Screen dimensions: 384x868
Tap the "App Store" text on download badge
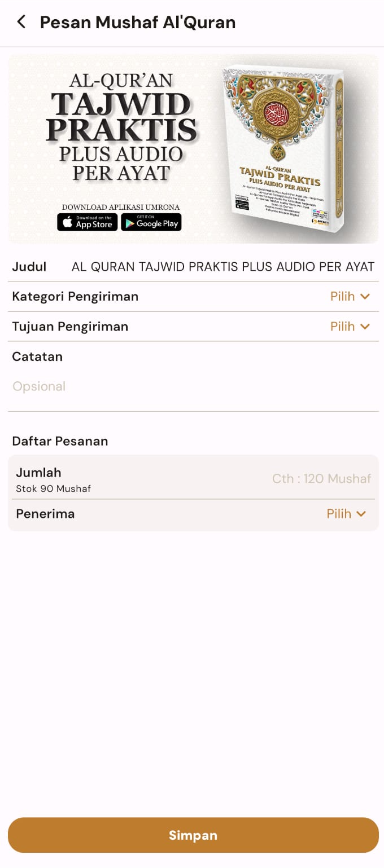(x=94, y=224)
